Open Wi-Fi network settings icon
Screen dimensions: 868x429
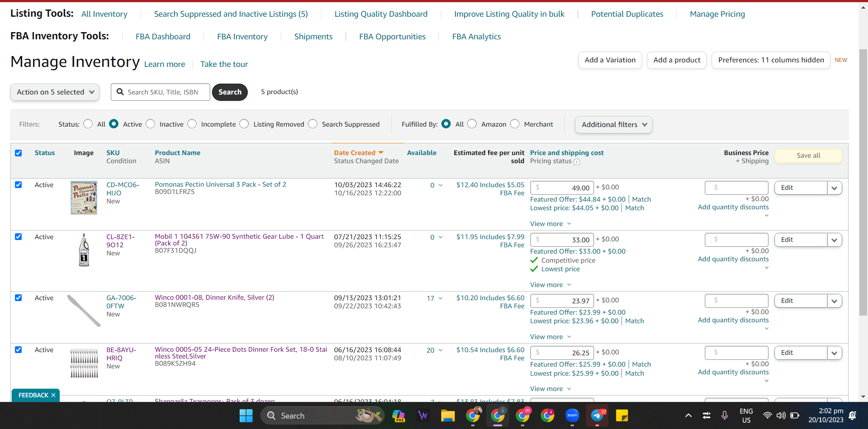click(767, 415)
